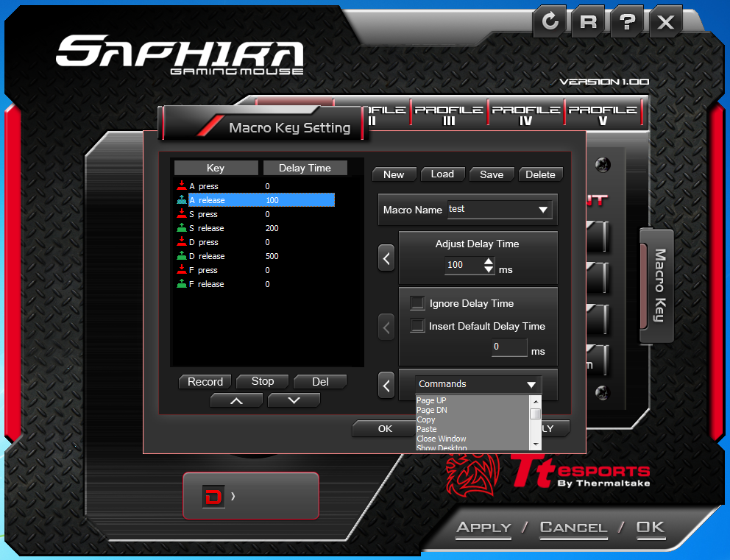Screen dimensions: 730x560
Task: Click red press icon beside A press
Action: click(182, 185)
